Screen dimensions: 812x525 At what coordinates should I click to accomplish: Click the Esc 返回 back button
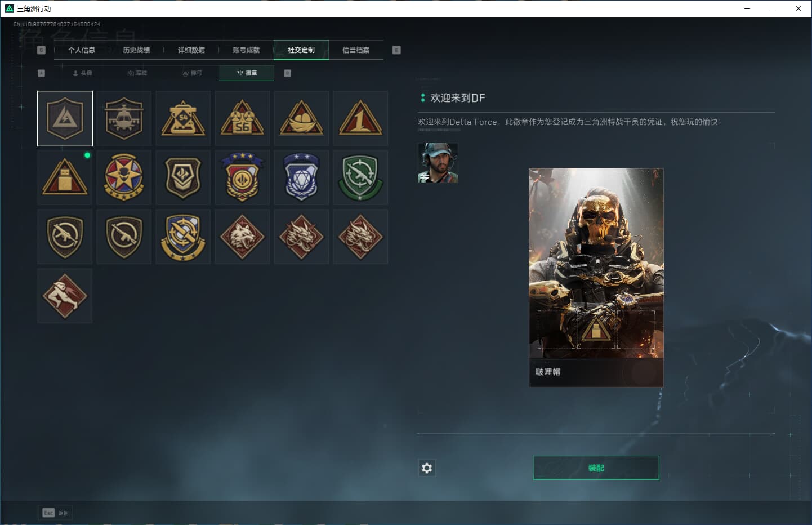click(x=55, y=513)
